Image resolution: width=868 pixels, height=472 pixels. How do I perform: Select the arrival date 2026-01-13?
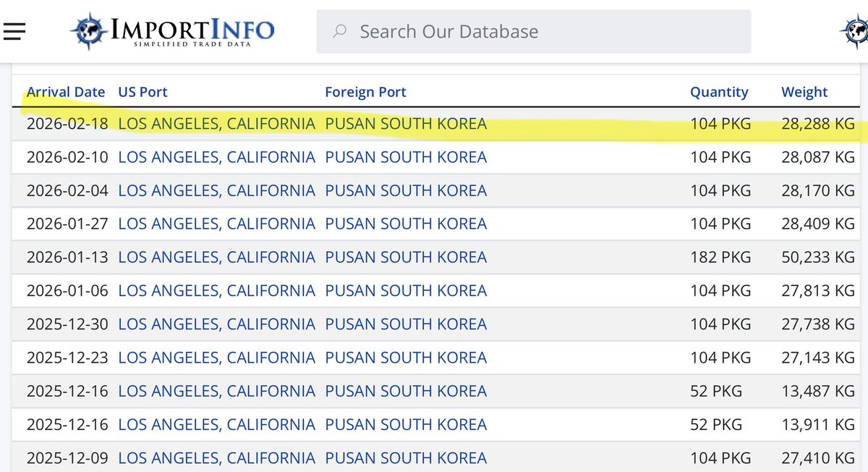(67, 257)
